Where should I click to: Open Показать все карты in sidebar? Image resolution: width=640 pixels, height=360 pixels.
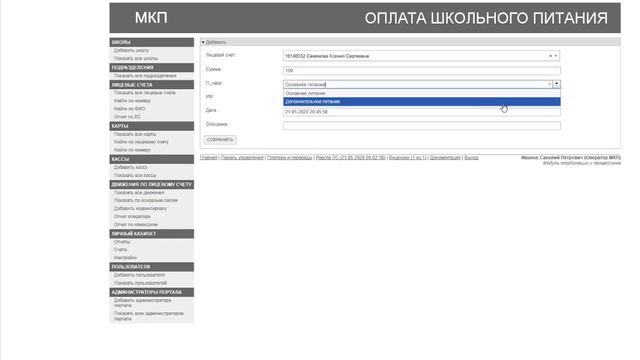tap(135, 134)
